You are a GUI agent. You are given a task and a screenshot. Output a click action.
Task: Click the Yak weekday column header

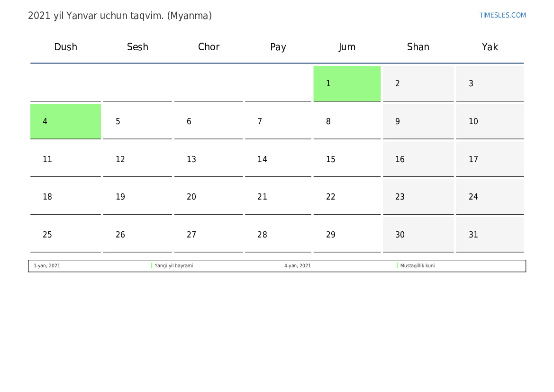coord(490,47)
